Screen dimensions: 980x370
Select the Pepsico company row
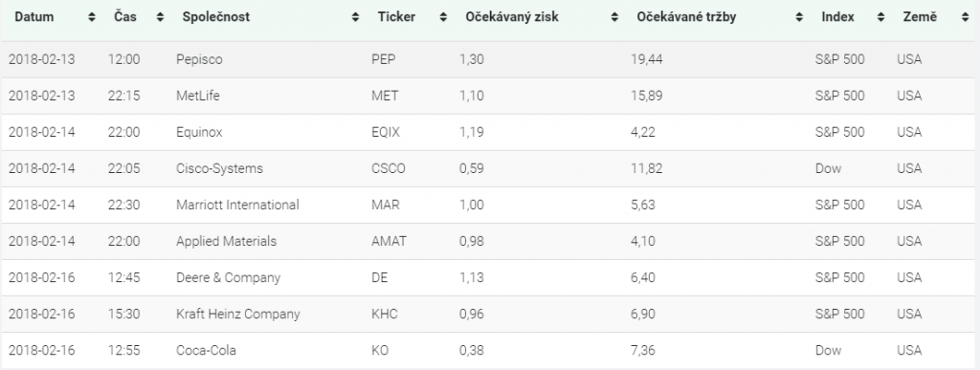click(490, 59)
